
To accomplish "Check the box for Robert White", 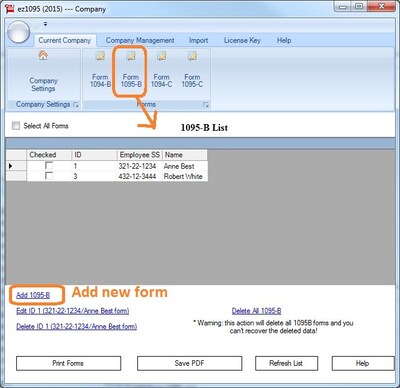I will click(49, 176).
